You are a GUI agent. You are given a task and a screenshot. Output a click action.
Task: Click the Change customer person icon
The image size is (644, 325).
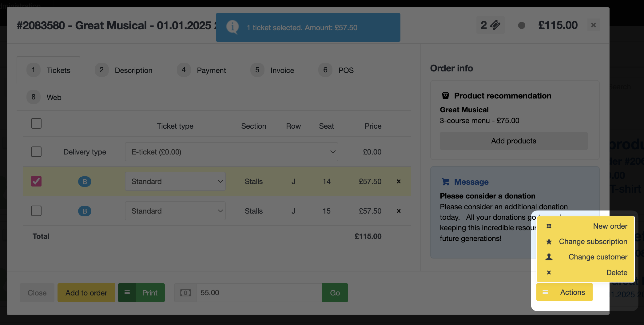click(x=549, y=257)
